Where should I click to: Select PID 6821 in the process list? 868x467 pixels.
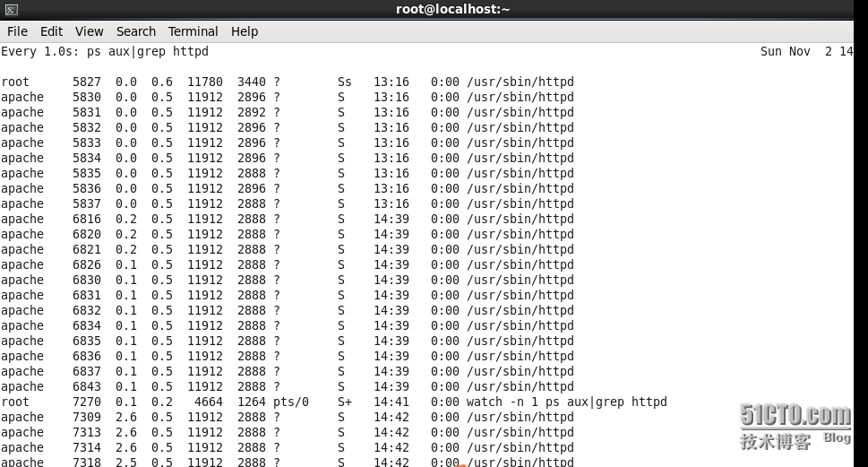(x=87, y=250)
